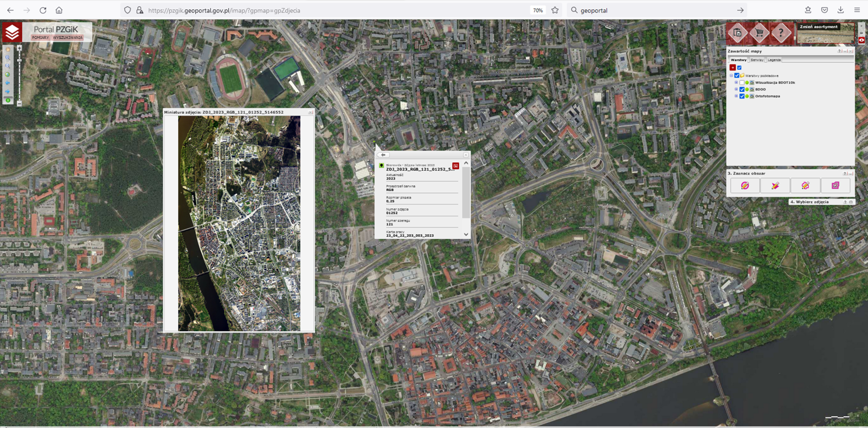Image resolution: width=868 pixels, height=428 pixels.
Task: Disable the Ortofotomapa layer checkbox
Action: click(x=742, y=96)
